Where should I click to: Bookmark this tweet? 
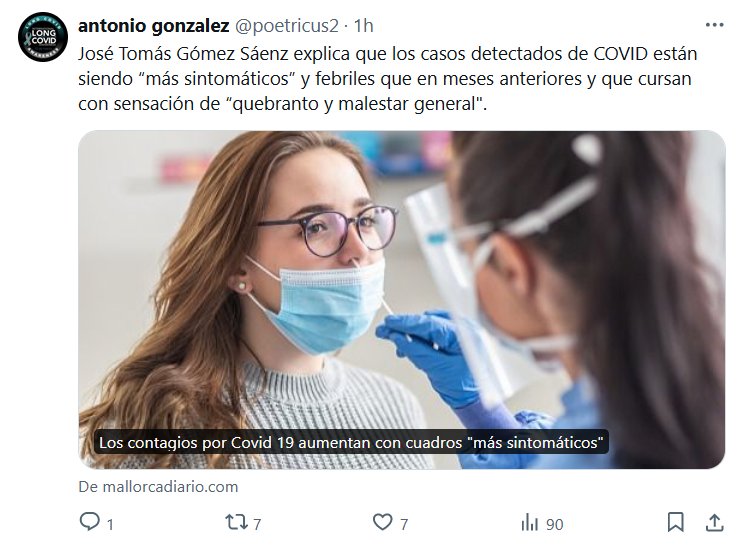tap(675, 522)
